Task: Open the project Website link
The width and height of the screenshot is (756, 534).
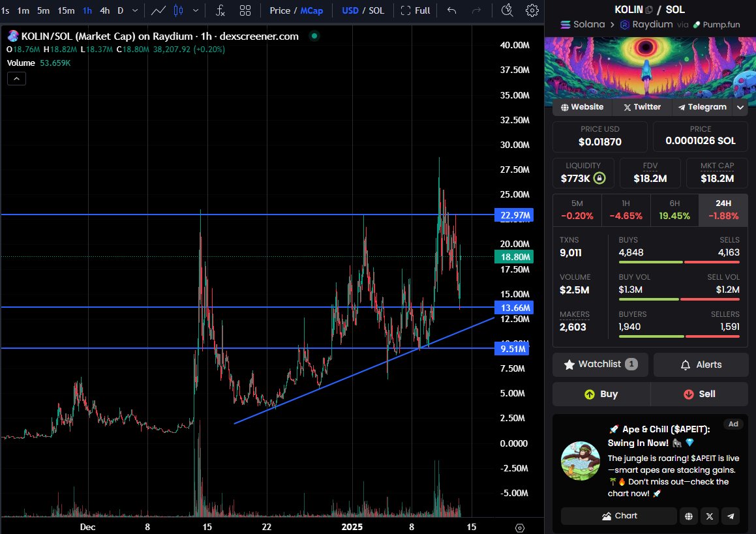Action: [x=582, y=107]
